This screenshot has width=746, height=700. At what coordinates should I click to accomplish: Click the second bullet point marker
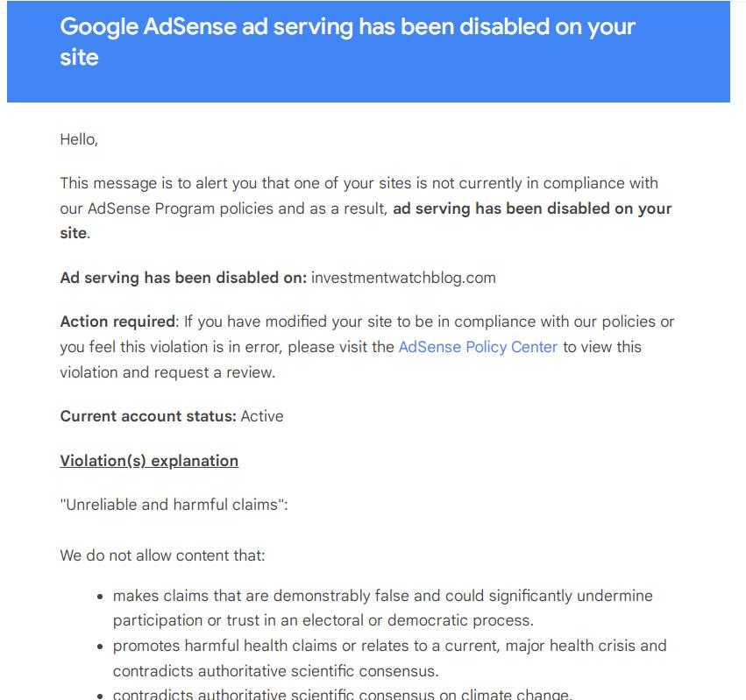[100, 647]
